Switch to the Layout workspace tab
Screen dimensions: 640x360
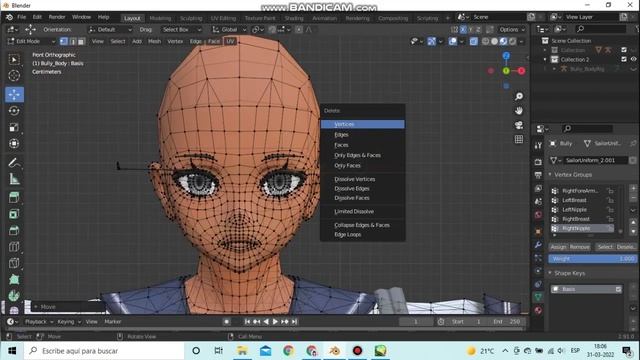132,18
